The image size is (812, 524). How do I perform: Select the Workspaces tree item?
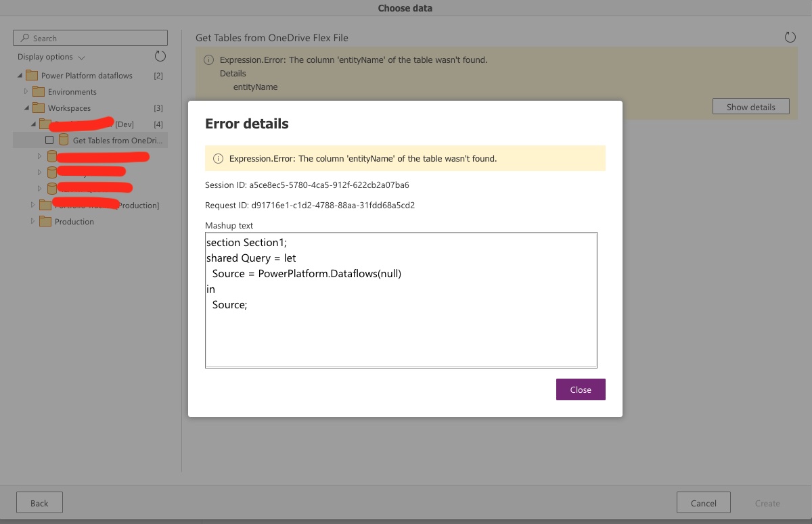tap(69, 108)
